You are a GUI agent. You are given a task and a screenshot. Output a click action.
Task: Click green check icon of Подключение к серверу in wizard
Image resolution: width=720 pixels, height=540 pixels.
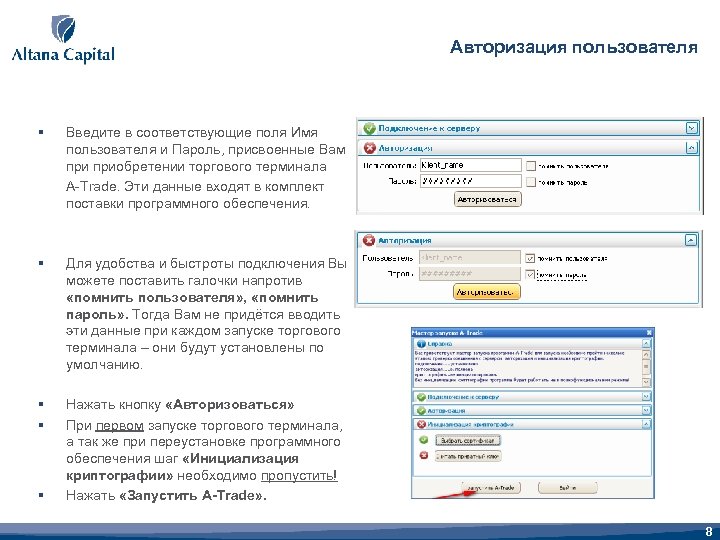click(x=421, y=397)
